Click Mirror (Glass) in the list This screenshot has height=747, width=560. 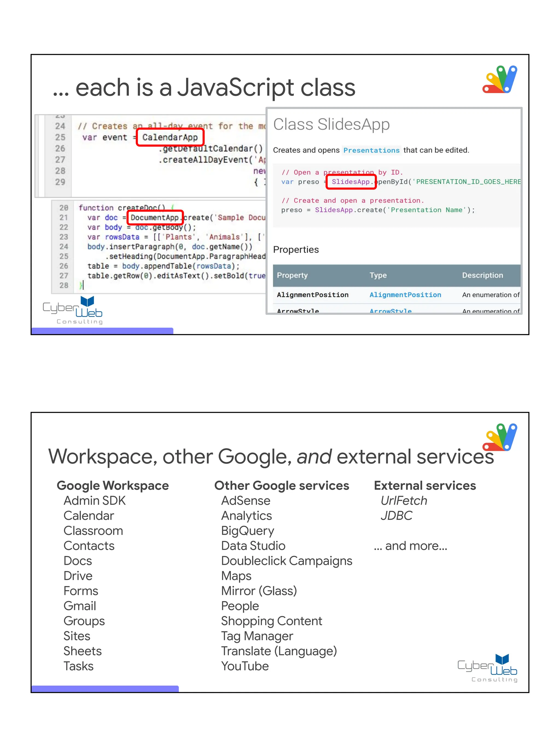(259, 591)
